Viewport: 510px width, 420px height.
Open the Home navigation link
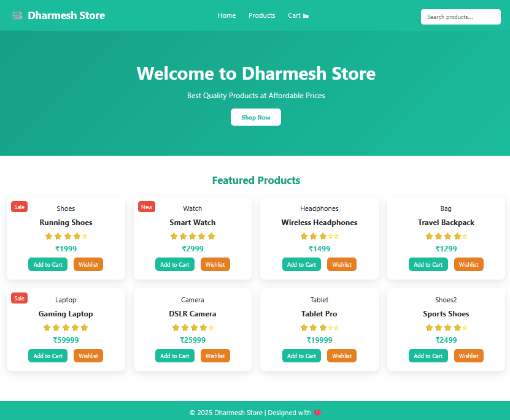tap(226, 15)
